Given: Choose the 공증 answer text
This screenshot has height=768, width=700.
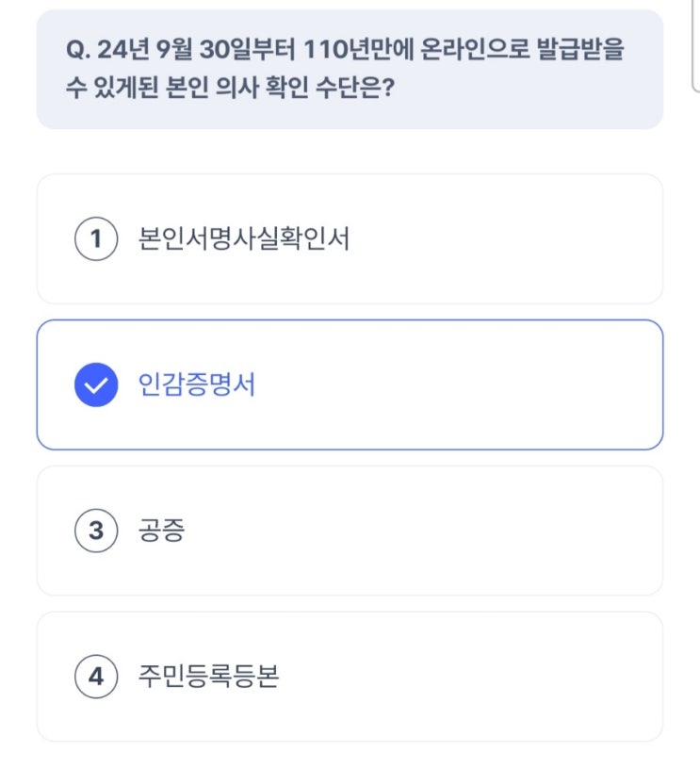Looking at the screenshot, I should (161, 531).
